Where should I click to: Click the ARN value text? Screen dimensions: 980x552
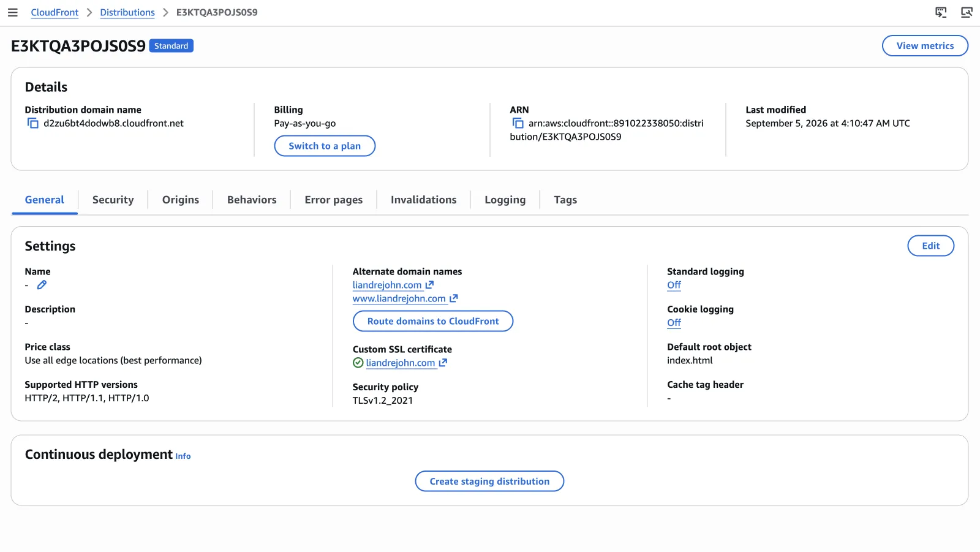point(606,130)
